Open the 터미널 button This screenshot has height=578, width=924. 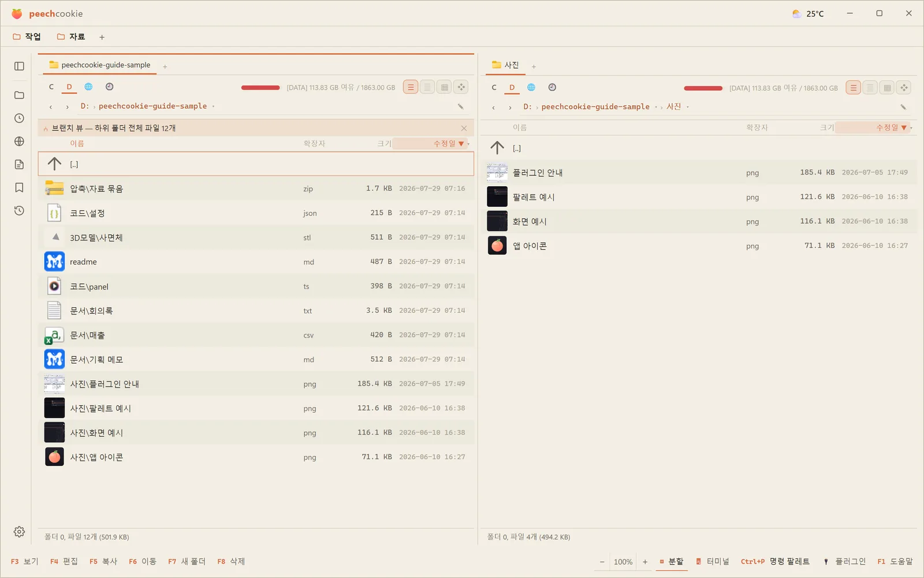coord(713,561)
